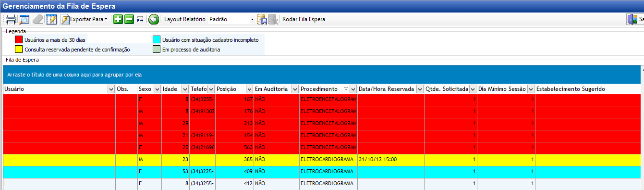This screenshot has width=644, height=190.
Task: Open filter dropdown on Idade column
Action: [185, 89]
